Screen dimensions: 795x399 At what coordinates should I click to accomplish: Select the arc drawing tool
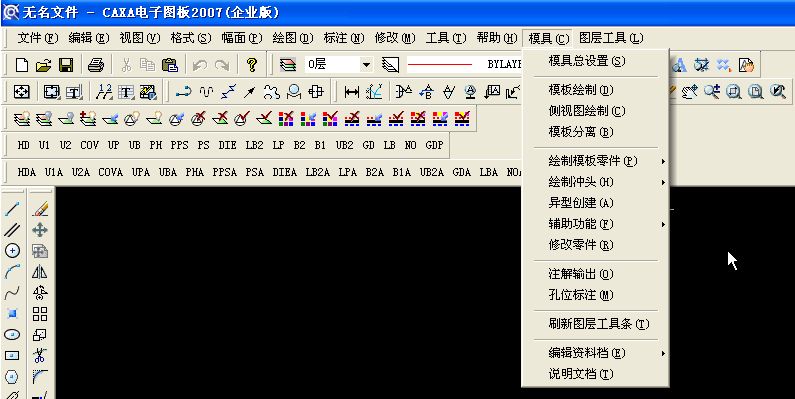(12, 272)
